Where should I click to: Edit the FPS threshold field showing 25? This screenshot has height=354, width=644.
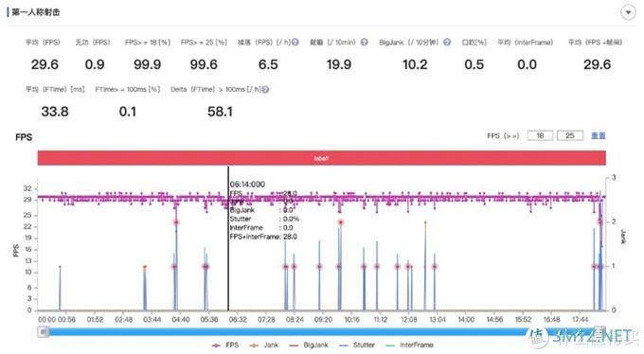(x=570, y=135)
